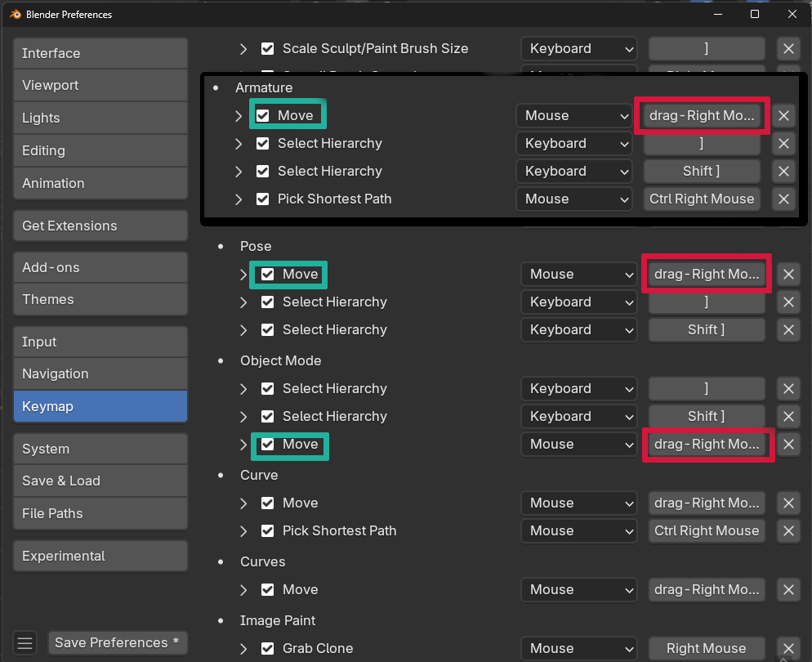Toggle the Object Mode Move checkbox
This screenshot has height=662, width=812.
268,444
